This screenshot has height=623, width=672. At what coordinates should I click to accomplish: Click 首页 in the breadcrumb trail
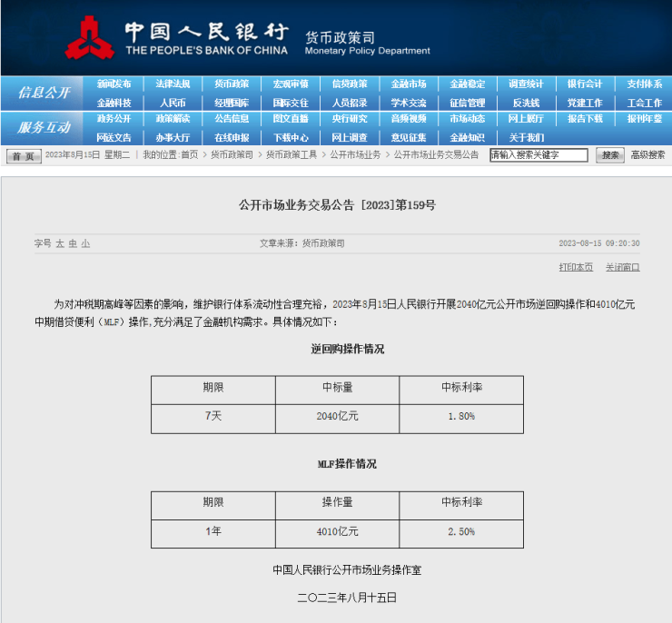point(190,154)
